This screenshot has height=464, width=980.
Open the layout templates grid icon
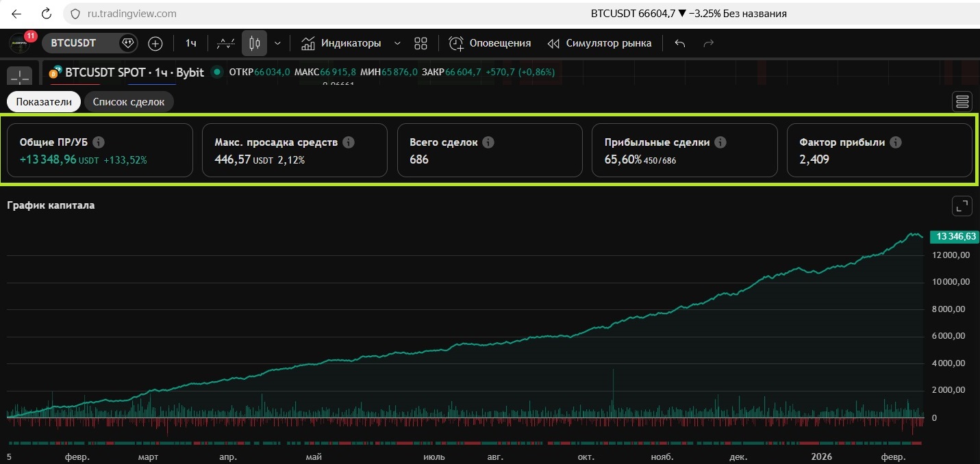point(420,43)
